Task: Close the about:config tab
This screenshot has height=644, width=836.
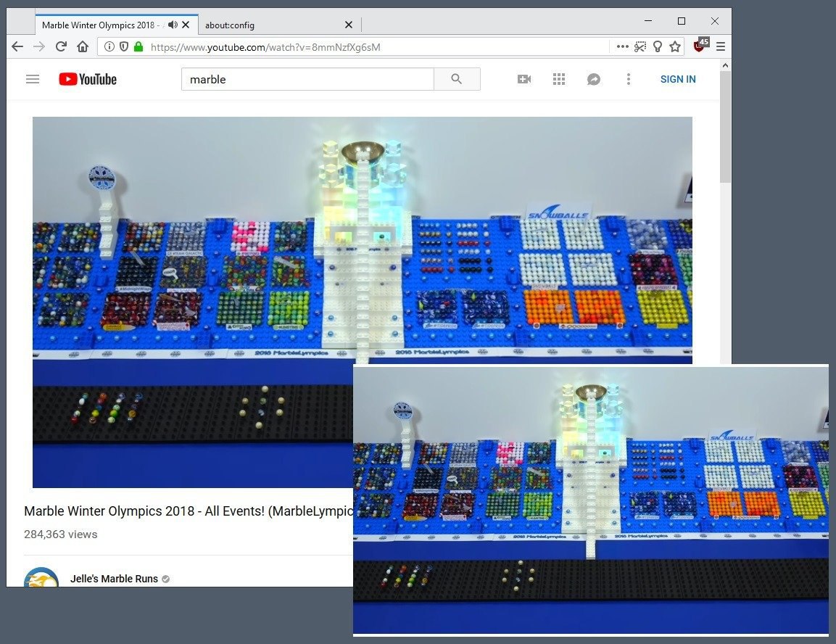Action: [349, 25]
